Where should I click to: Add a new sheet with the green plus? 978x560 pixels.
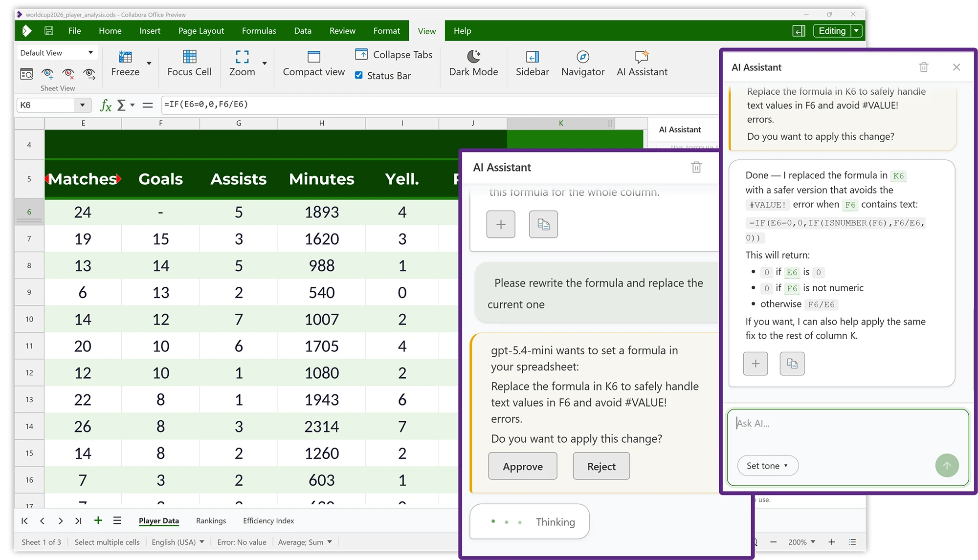tap(98, 520)
